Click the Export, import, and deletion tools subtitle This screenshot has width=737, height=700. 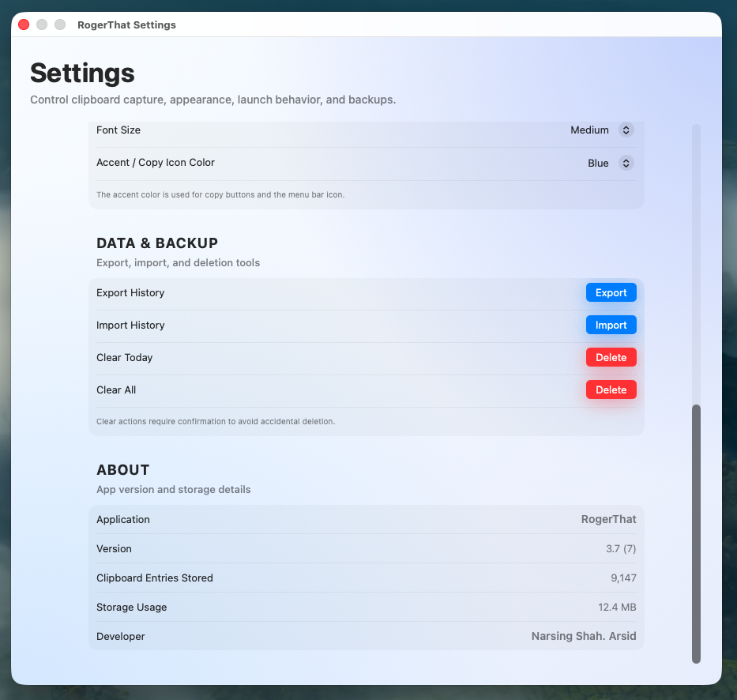tap(179, 263)
